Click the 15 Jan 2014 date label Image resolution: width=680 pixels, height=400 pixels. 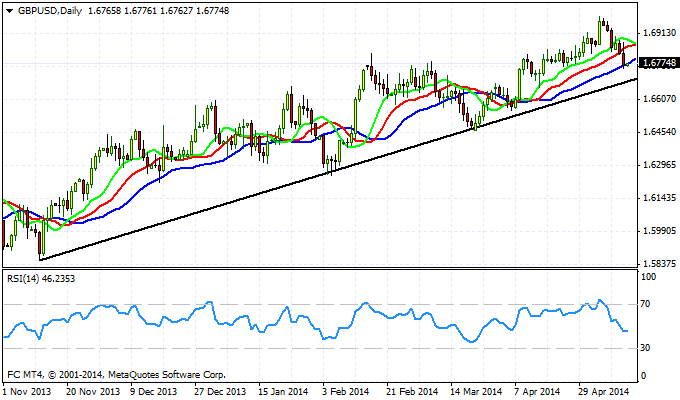[283, 391]
